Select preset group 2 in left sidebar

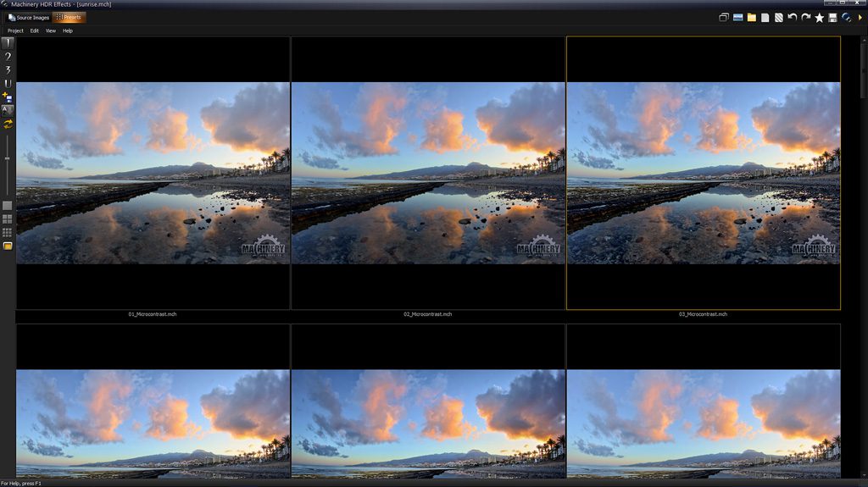[8, 56]
